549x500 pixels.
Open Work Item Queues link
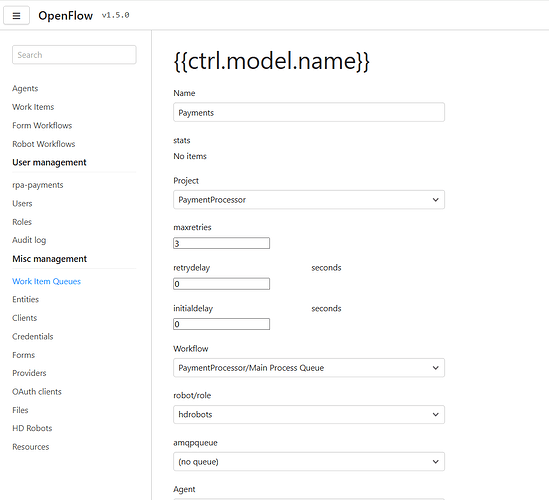pyautogui.click(x=46, y=281)
